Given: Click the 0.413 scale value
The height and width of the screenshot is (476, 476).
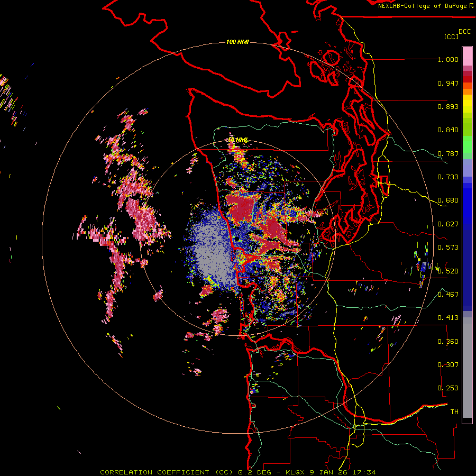Looking at the screenshot, I should 448,318.
